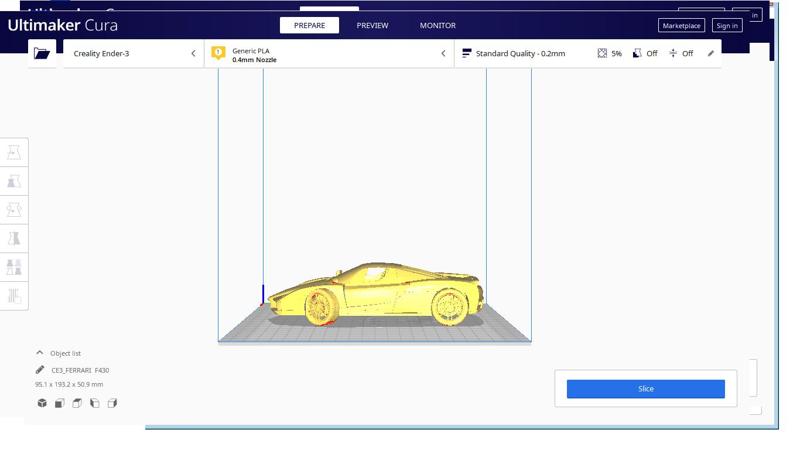Click the Standard Quality profile icon
Screen dimensions: 800x450
[466, 53]
